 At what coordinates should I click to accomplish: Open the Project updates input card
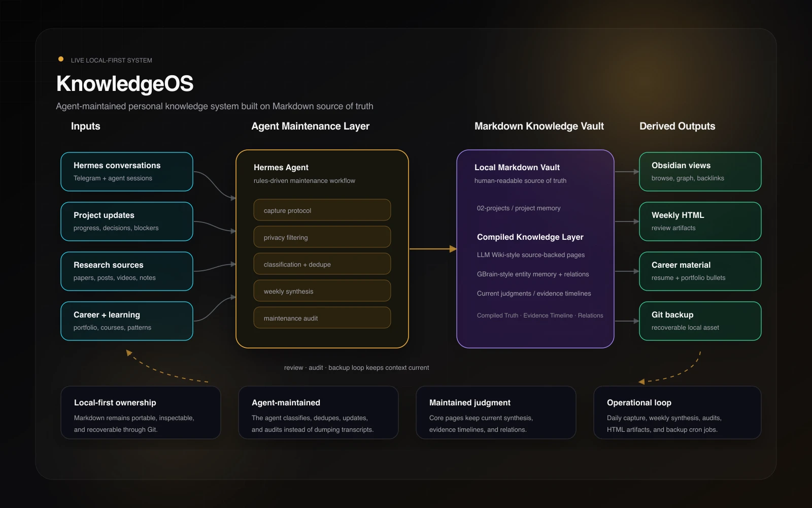tap(127, 221)
